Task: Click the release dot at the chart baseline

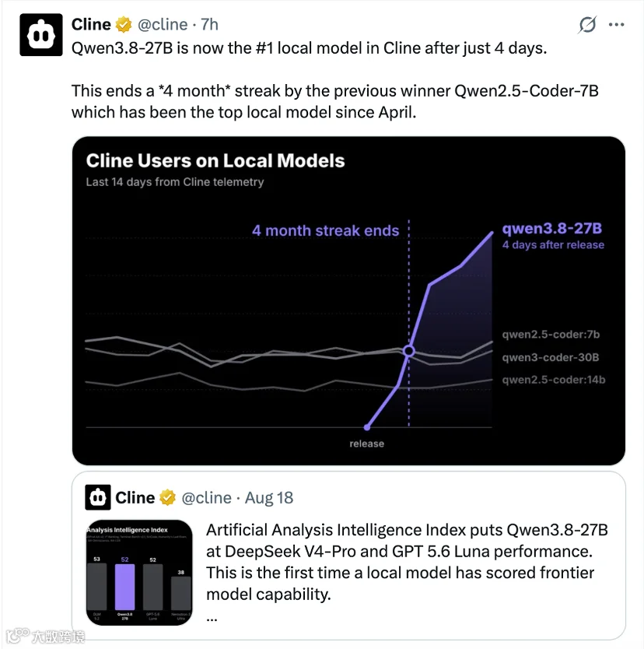Action: point(367,426)
